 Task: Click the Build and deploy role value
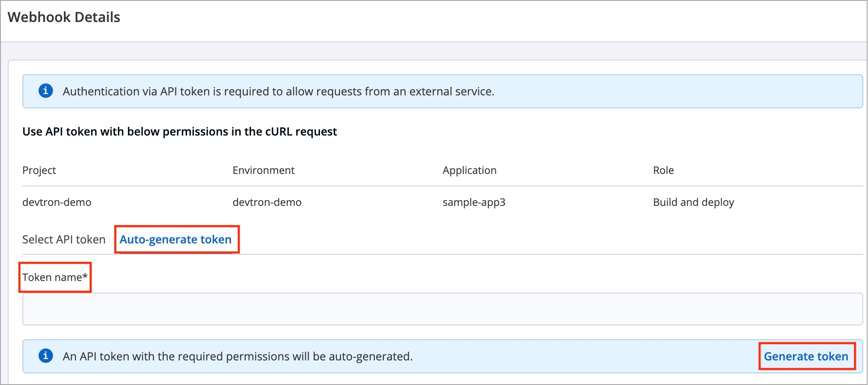pyautogui.click(x=694, y=202)
